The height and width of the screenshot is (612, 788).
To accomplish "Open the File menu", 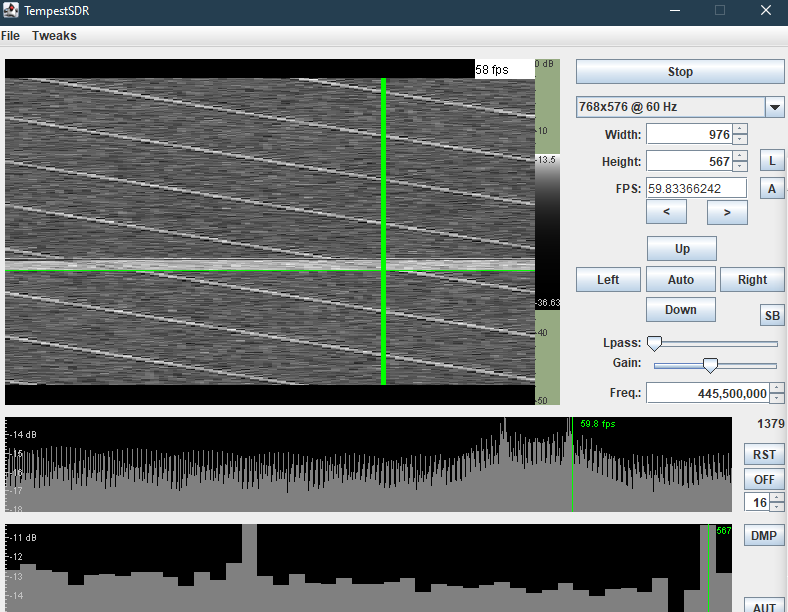I will (x=10, y=36).
